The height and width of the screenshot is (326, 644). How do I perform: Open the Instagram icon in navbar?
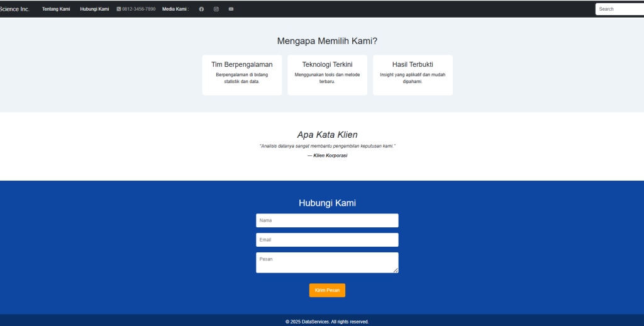coord(216,9)
